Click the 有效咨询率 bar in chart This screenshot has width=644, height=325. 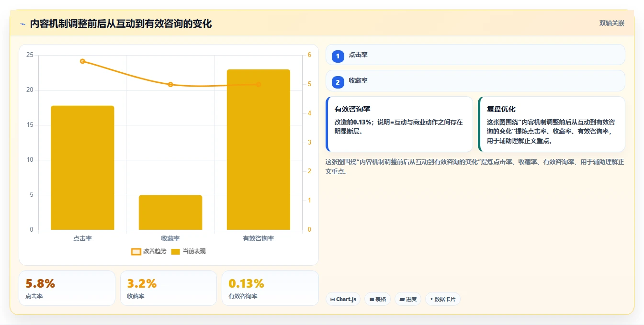click(x=259, y=149)
